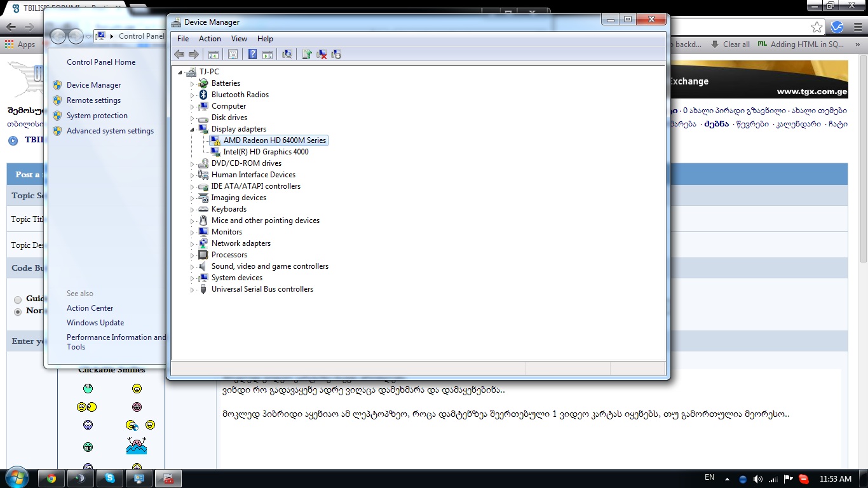Screen dimensions: 868x488
Task: Open Properties from the Device Manager toolbar
Action: pos(233,55)
